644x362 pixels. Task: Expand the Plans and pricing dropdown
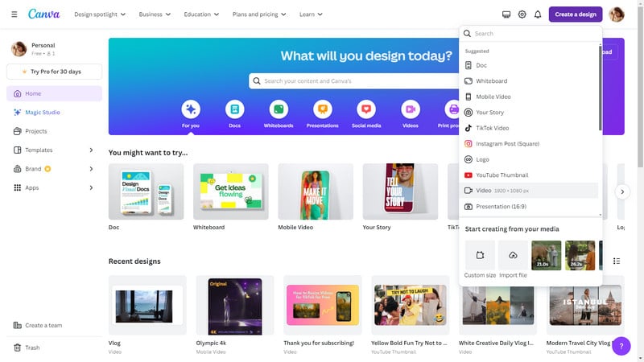pos(259,14)
